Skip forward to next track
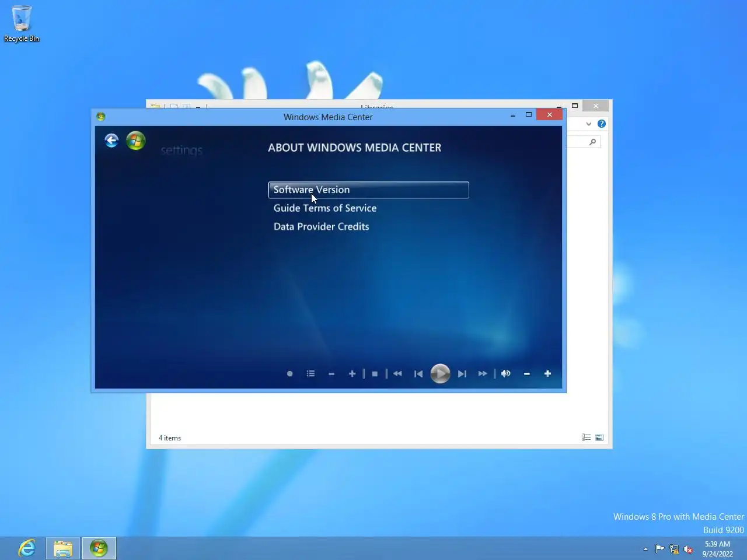Viewport: 747px width, 560px height. 462,373
